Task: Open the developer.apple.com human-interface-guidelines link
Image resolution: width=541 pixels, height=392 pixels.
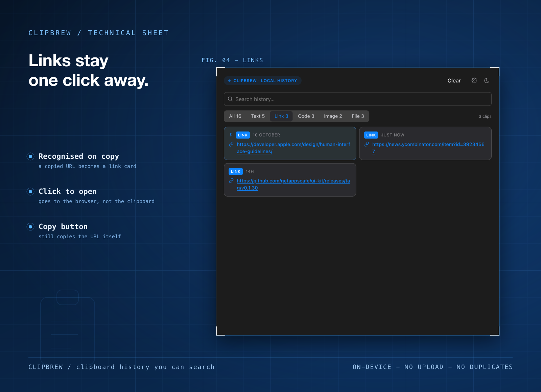Action: pyautogui.click(x=293, y=148)
